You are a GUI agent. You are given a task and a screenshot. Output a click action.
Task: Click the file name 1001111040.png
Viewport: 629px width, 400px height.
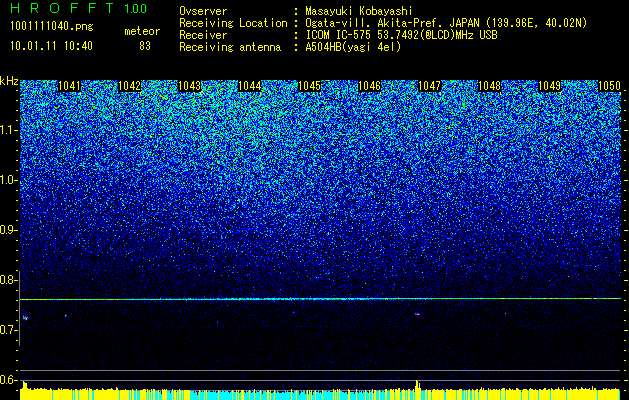(52, 26)
